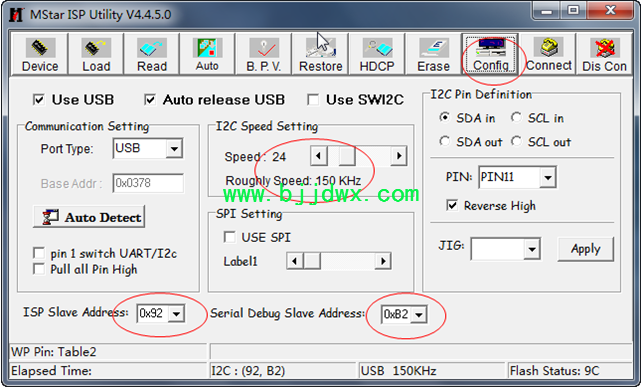Uncheck the Use USB checkbox
This screenshot has width=641, height=387.
click(x=39, y=100)
